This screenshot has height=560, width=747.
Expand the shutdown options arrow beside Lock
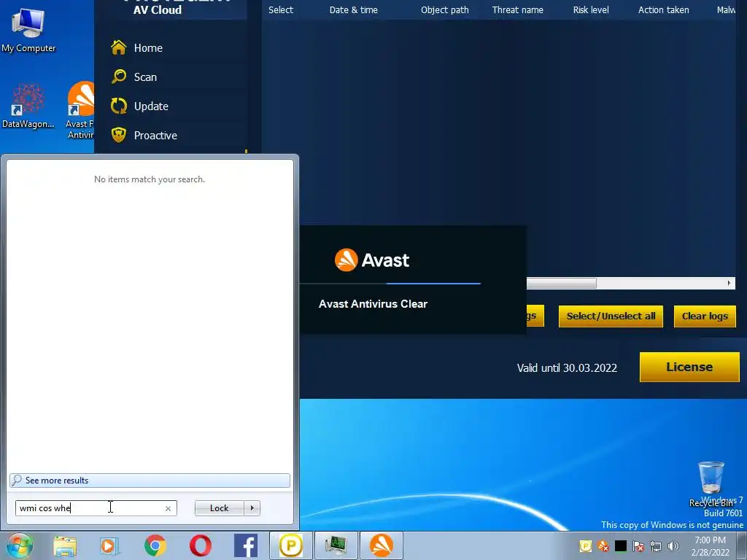[252, 508]
